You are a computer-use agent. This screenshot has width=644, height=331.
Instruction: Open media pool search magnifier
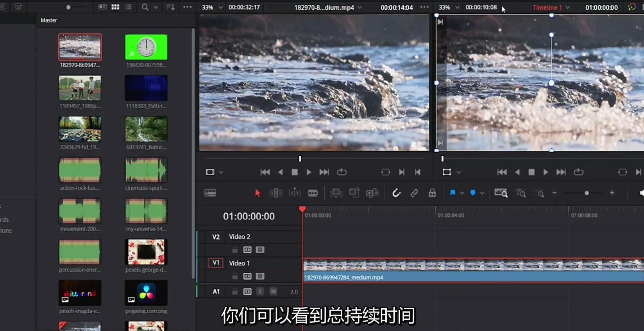(145, 7)
